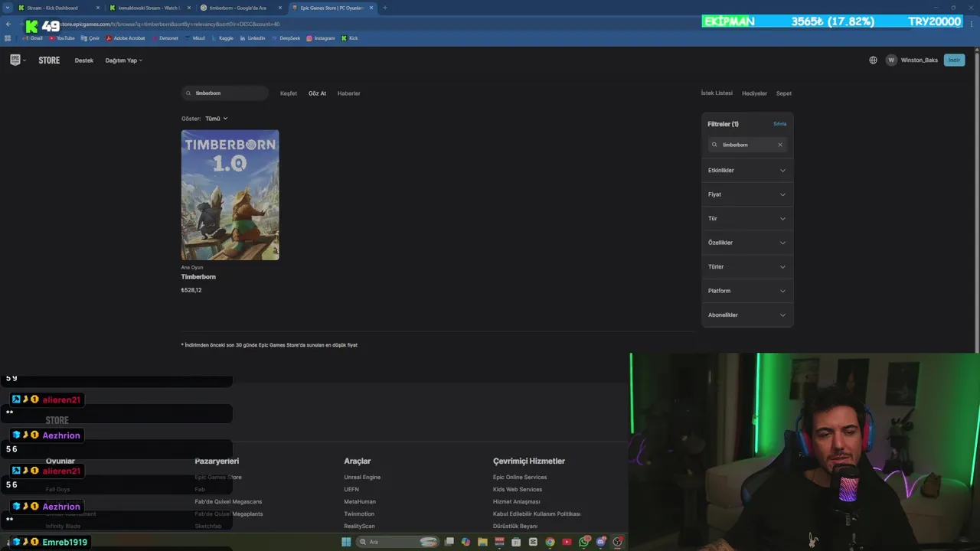The width and height of the screenshot is (980, 551).
Task: Open the tab search chevron in Chrome
Action: click(8, 8)
